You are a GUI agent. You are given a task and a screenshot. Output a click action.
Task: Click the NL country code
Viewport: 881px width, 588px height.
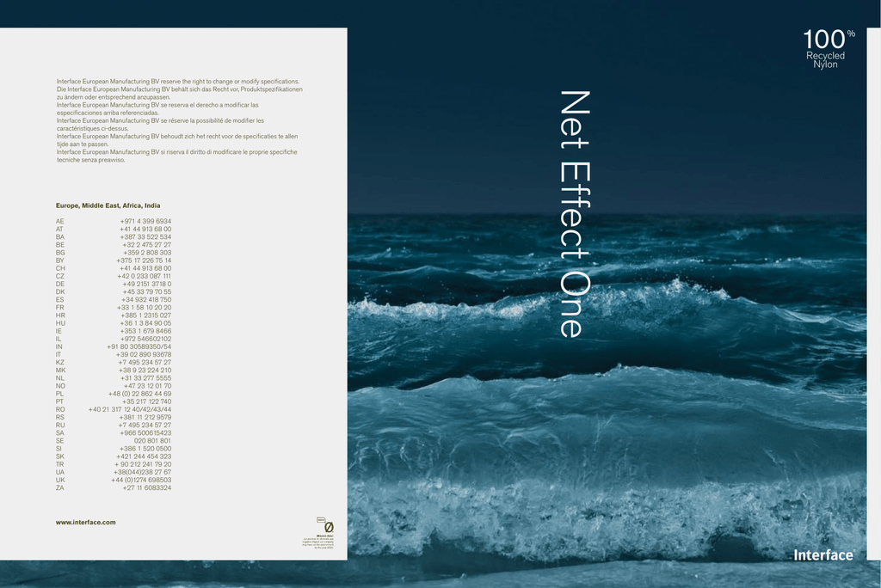[x=60, y=378]
